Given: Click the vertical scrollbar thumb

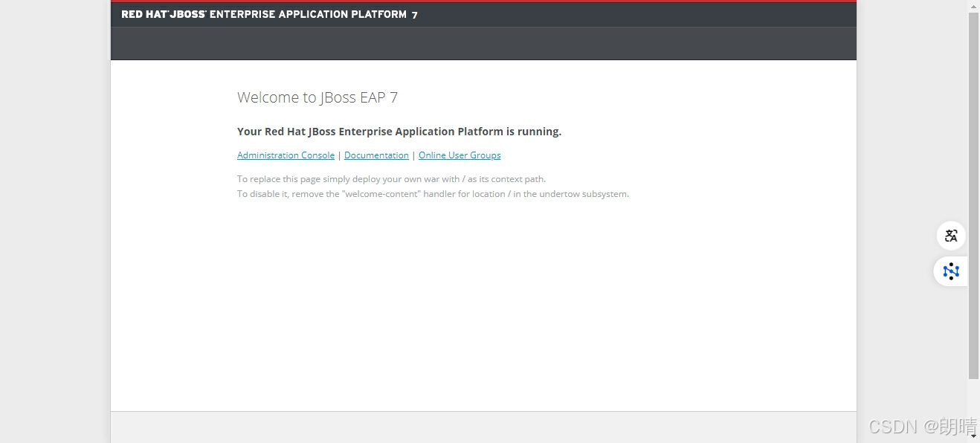Looking at the screenshot, I should [973, 195].
